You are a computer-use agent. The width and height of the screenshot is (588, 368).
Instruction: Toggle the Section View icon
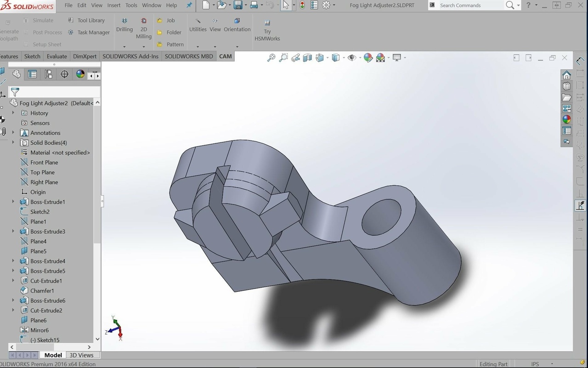coord(307,57)
